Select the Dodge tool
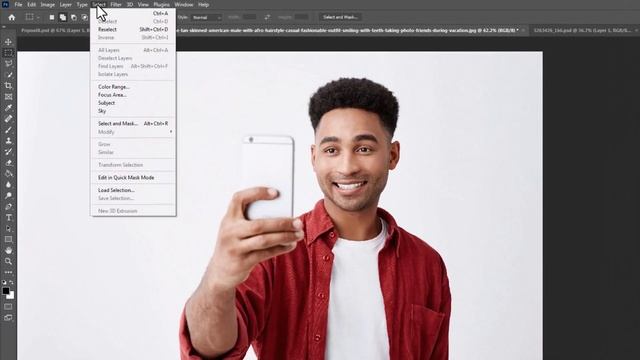Screen dimensions: 640x360 (x=8, y=196)
